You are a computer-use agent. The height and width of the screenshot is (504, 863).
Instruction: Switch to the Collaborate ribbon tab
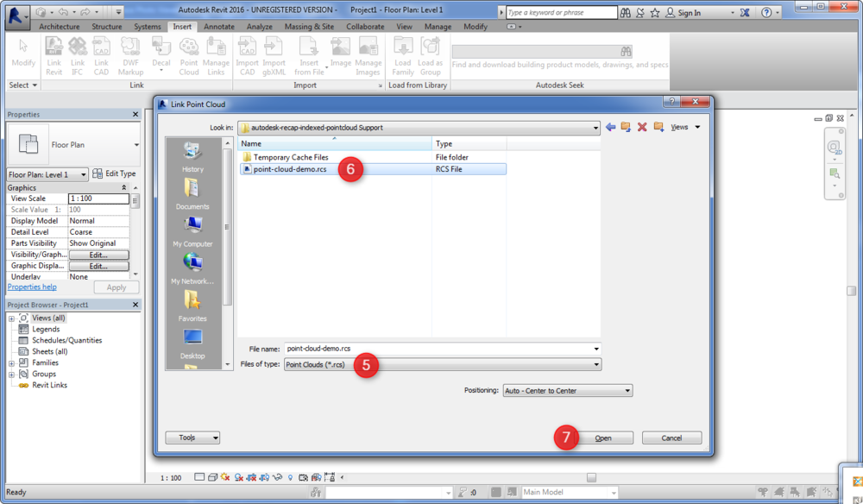tap(365, 27)
